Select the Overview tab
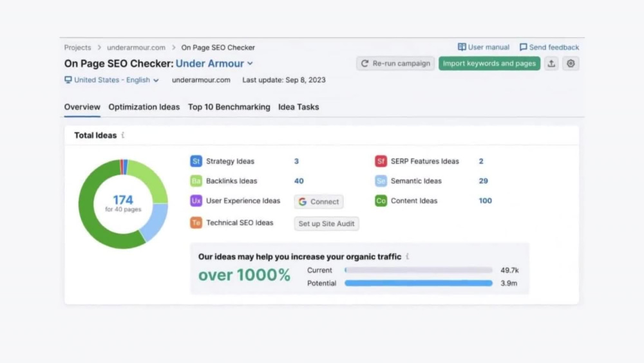This screenshot has height=363, width=644. 82,107
